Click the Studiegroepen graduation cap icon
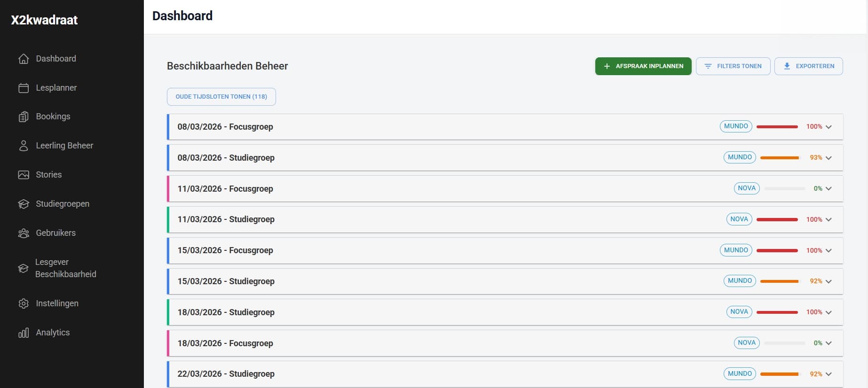Image resolution: width=868 pixels, height=388 pixels. (24, 204)
